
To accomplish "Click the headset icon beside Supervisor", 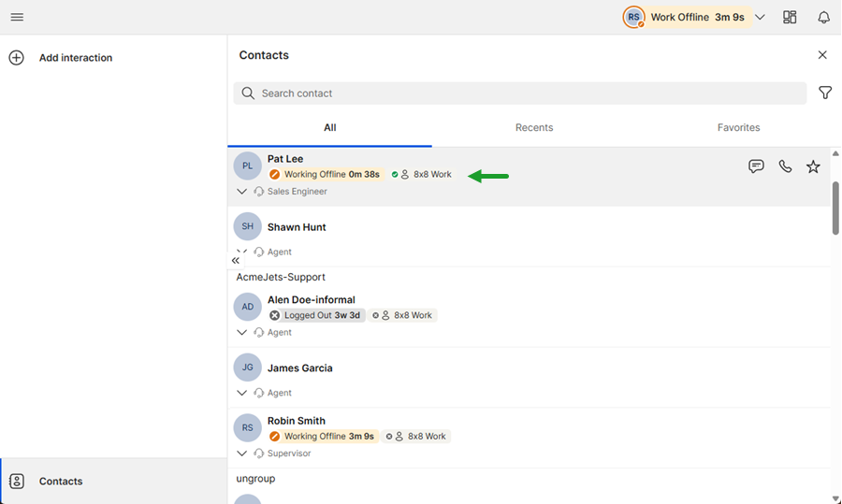I will pyautogui.click(x=258, y=454).
